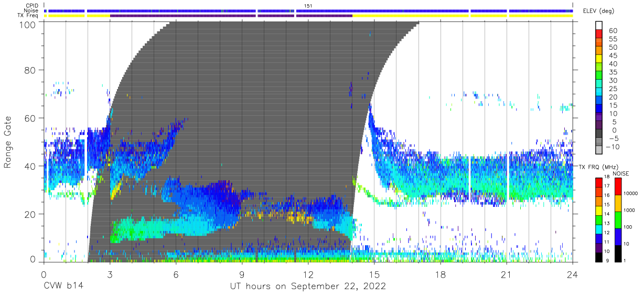Pick the white top segment of ELEV colorbar
This screenshot has height=297, width=644.
[599, 26]
